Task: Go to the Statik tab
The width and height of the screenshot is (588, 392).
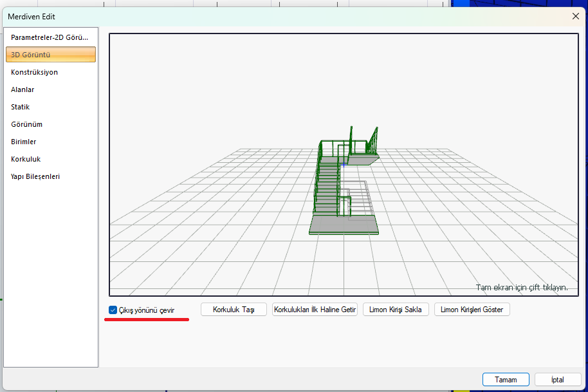Action: tap(51, 107)
